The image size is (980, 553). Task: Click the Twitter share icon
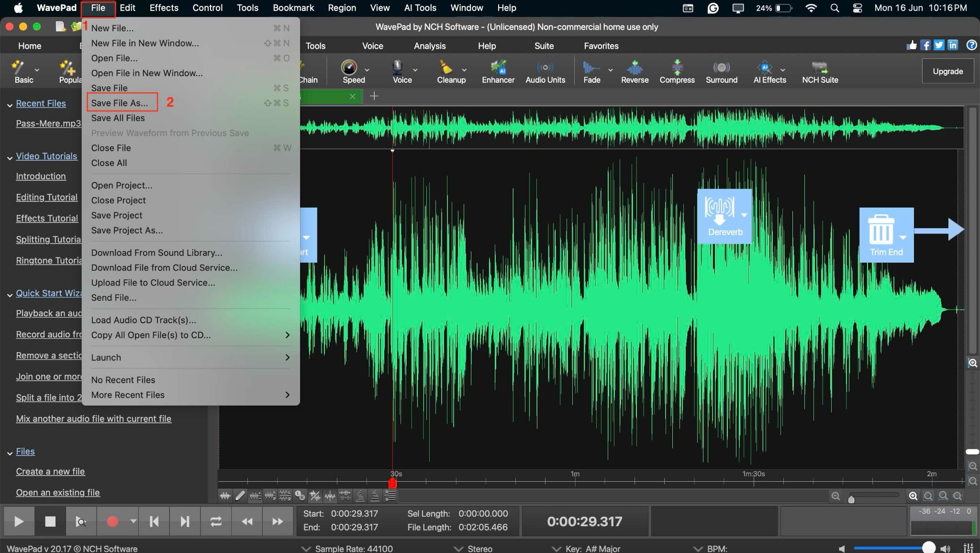coord(939,45)
